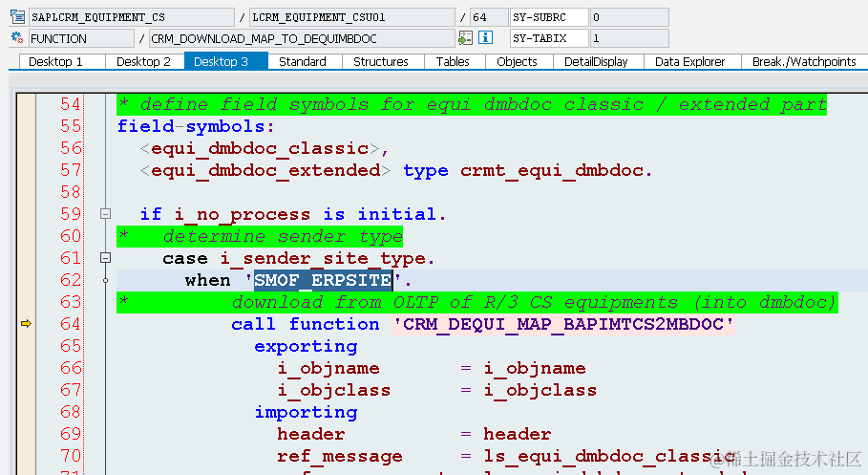Click the navigate-to-source icon beside function name

[x=466, y=38]
